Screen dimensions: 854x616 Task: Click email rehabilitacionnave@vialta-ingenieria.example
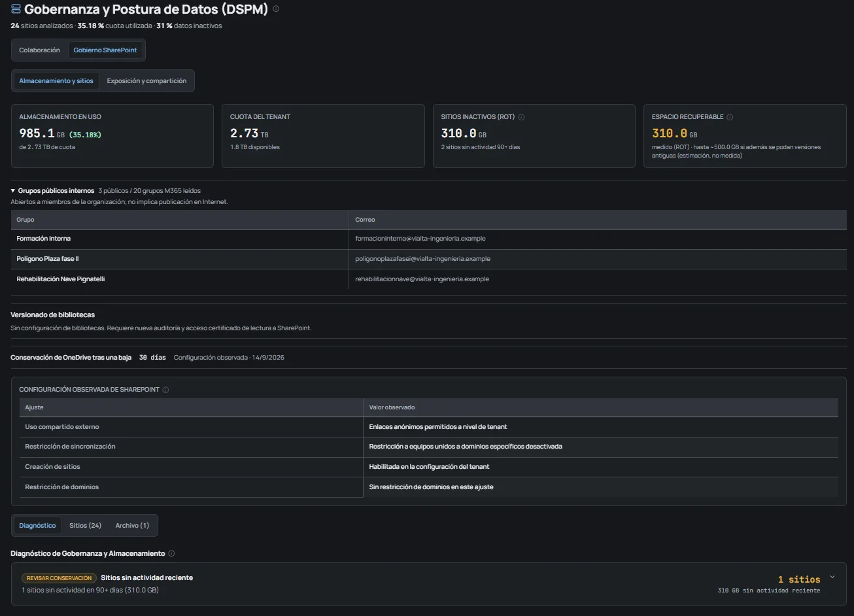(422, 279)
